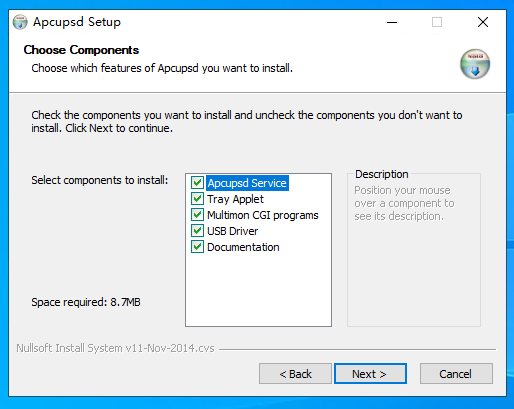Go to the next setup step
This screenshot has width=514, height=409.
[370, 374]
